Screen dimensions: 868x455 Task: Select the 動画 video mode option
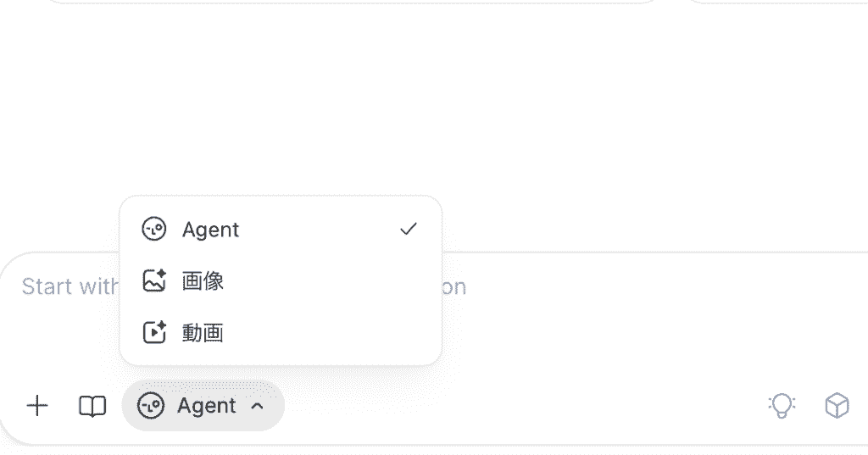[281, 332]
